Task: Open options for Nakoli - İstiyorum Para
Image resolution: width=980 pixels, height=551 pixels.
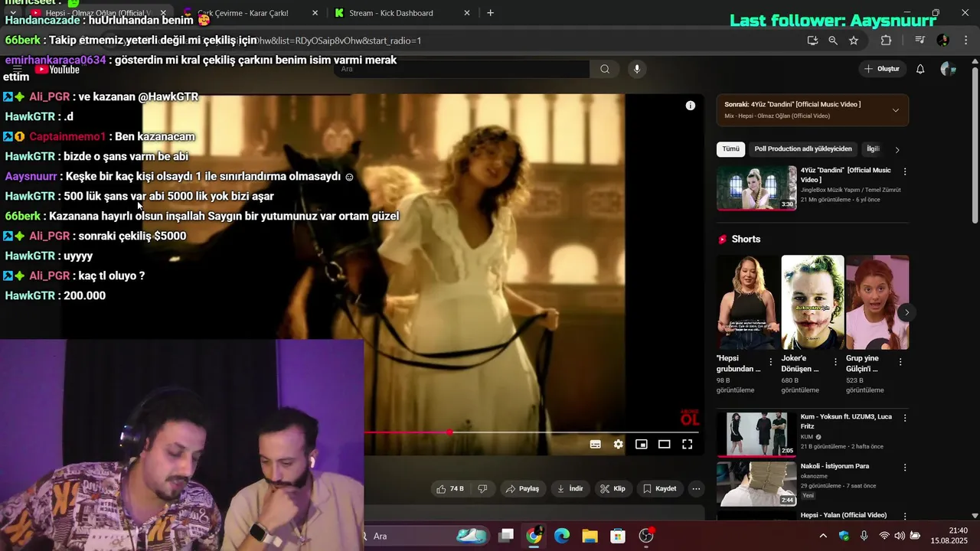Action: [x=904, y=467]
